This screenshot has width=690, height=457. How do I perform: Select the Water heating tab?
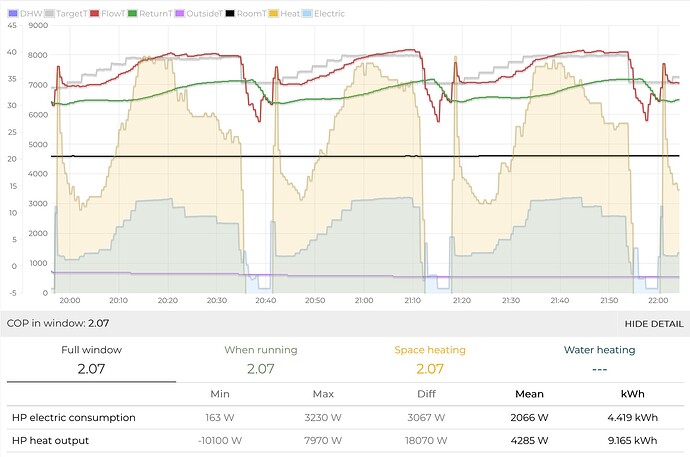tap(599, 359)
